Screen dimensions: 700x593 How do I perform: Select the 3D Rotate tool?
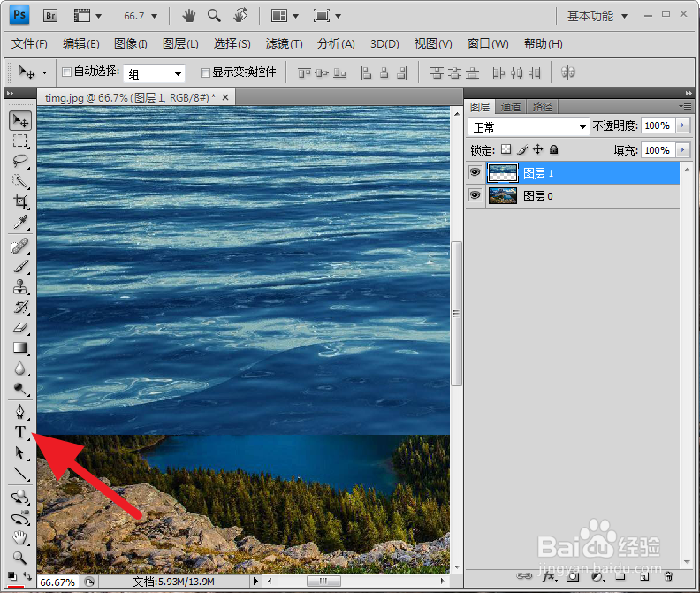pos(20,497)
